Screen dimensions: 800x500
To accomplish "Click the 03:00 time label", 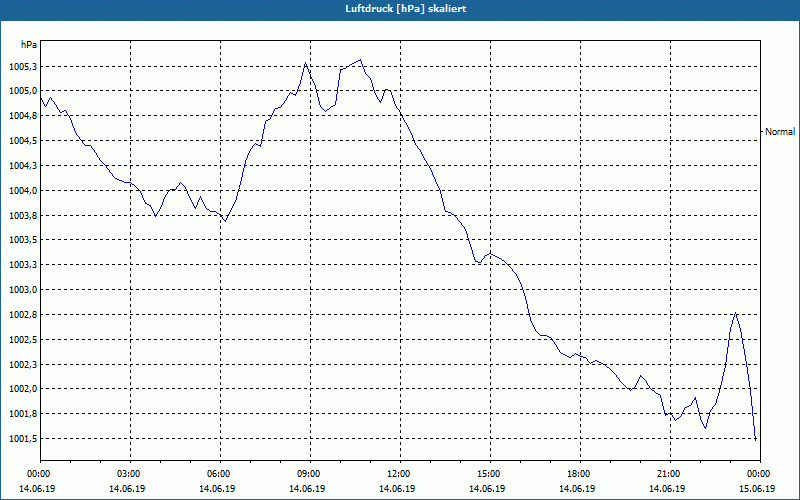I will 127,474.
